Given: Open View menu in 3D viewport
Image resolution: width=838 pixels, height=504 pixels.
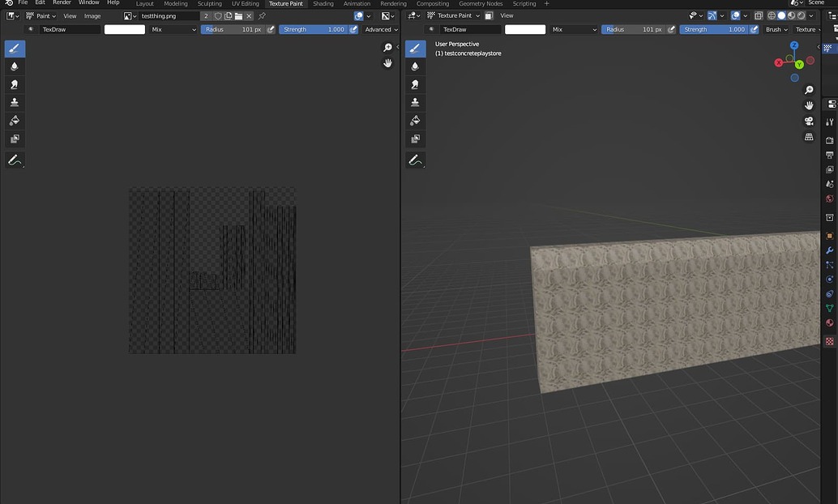Looking at the screenshot, I should pos(506,15).
